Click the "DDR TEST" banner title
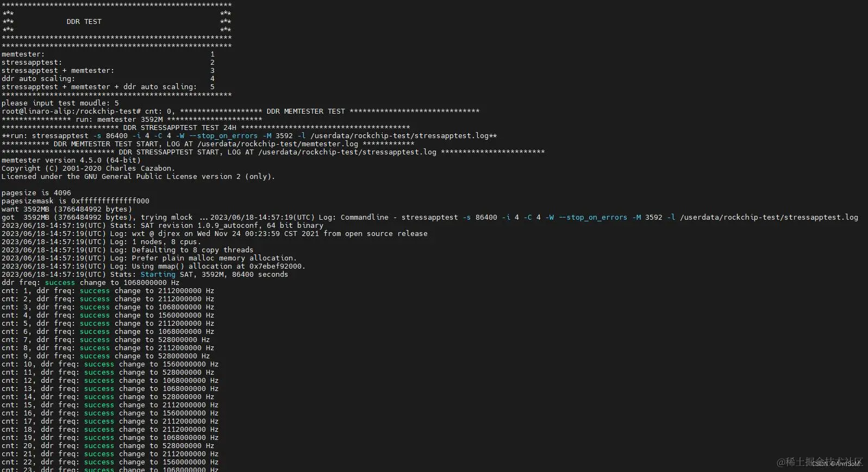 84,22
